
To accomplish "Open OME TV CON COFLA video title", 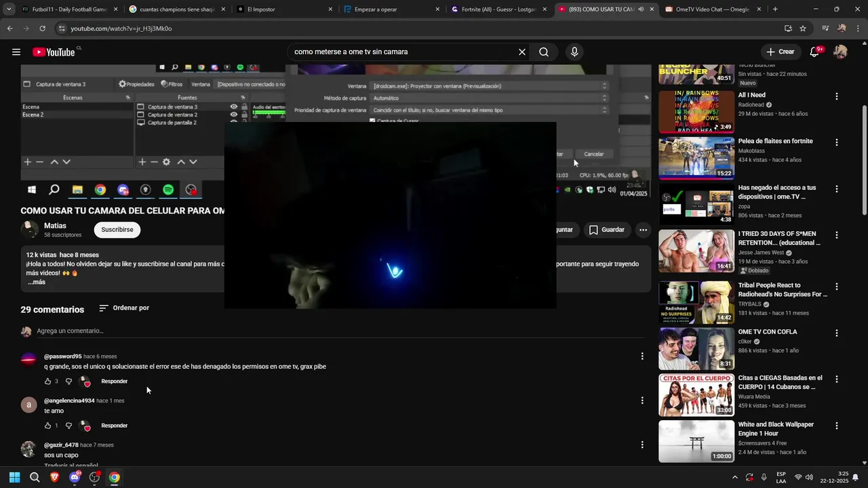I will click(x=768, y=332).
